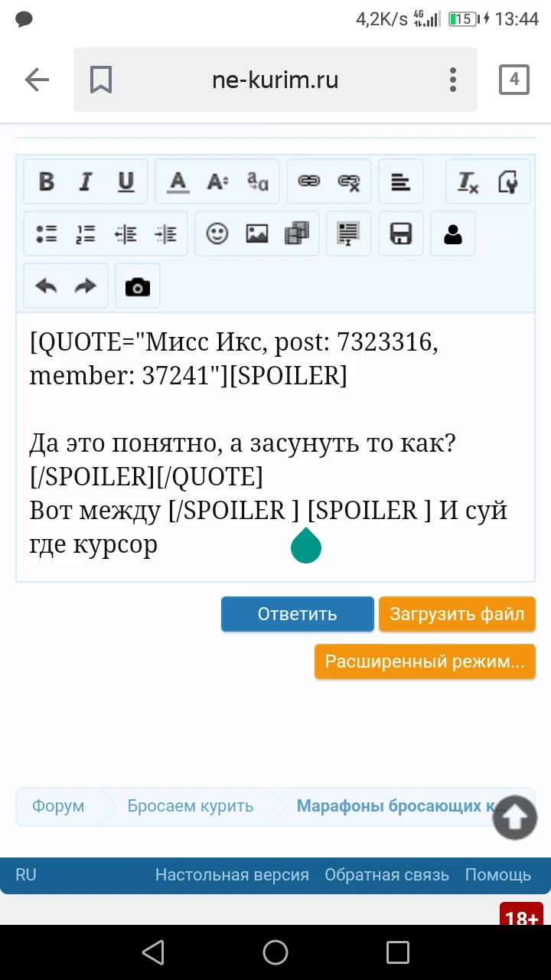Tap the teal cursor handle

point(306,545)
